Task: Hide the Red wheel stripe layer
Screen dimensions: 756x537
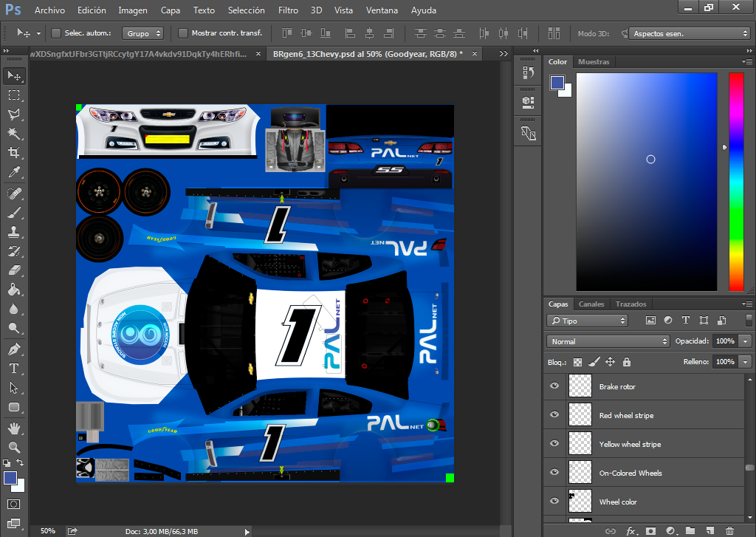Action: coord(554,415)
